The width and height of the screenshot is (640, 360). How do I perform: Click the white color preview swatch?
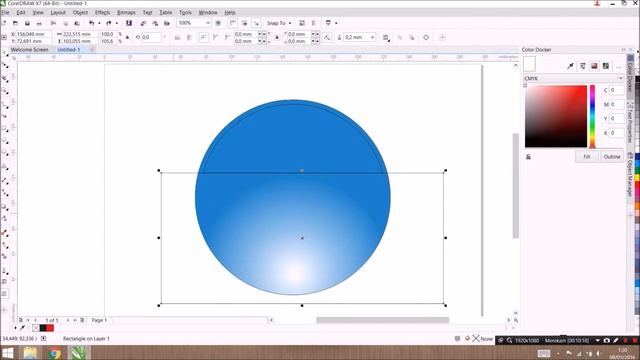tap(529, 64)
